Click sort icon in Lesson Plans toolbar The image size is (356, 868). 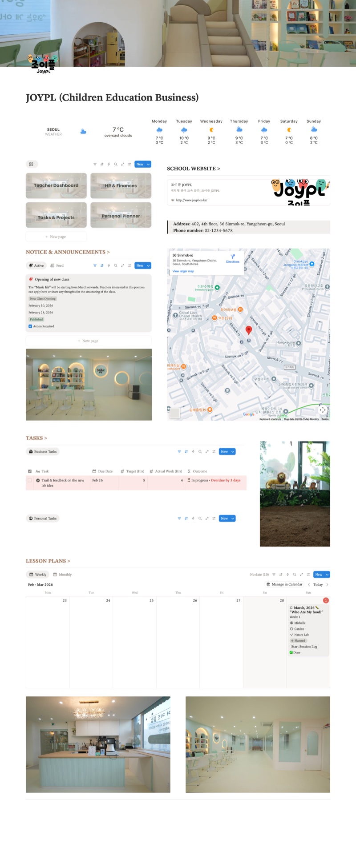coord(281,575)
